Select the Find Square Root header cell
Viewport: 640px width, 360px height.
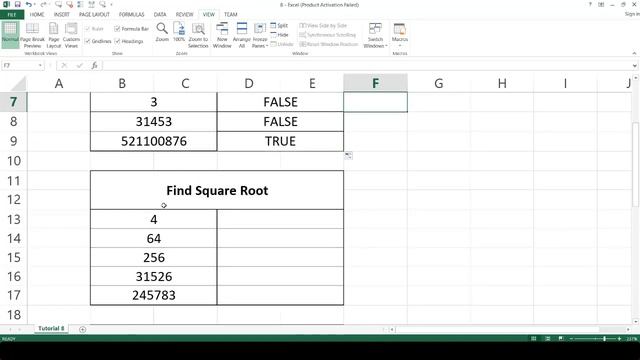[217, 190]
